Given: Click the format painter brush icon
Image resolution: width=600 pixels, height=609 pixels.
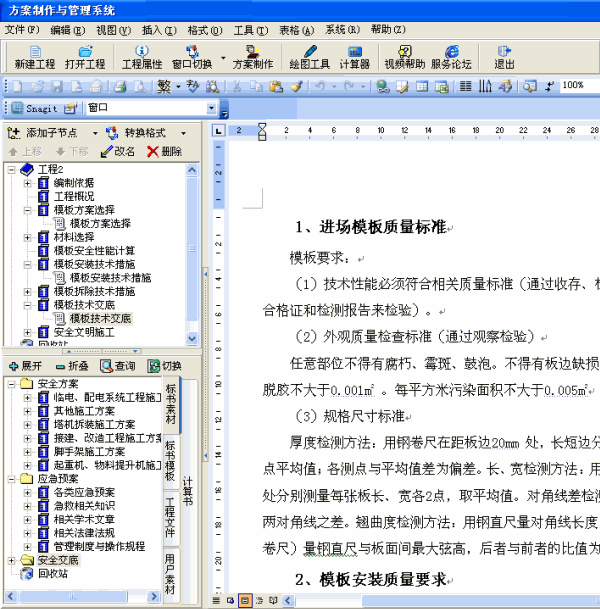Looking at the screenshot, I should (296, 86).
